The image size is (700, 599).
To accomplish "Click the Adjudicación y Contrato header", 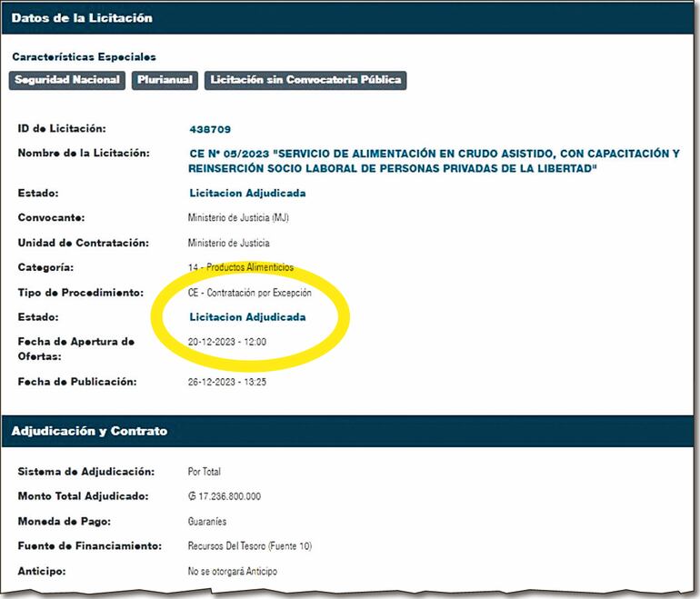I will 89,431.
